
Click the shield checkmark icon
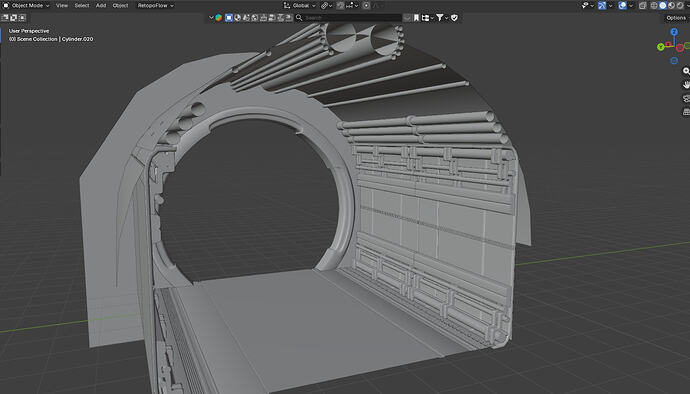pos(455,18)
